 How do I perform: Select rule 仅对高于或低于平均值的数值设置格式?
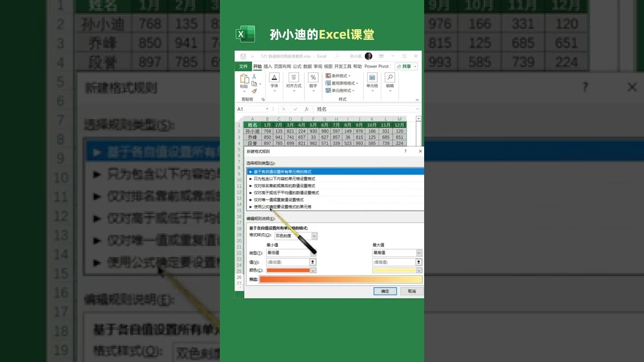(x=336, y=193)
